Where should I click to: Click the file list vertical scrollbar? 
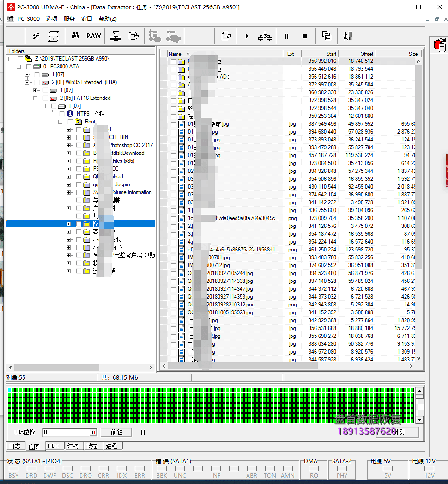pyautogui.click(x=418, y=210)
